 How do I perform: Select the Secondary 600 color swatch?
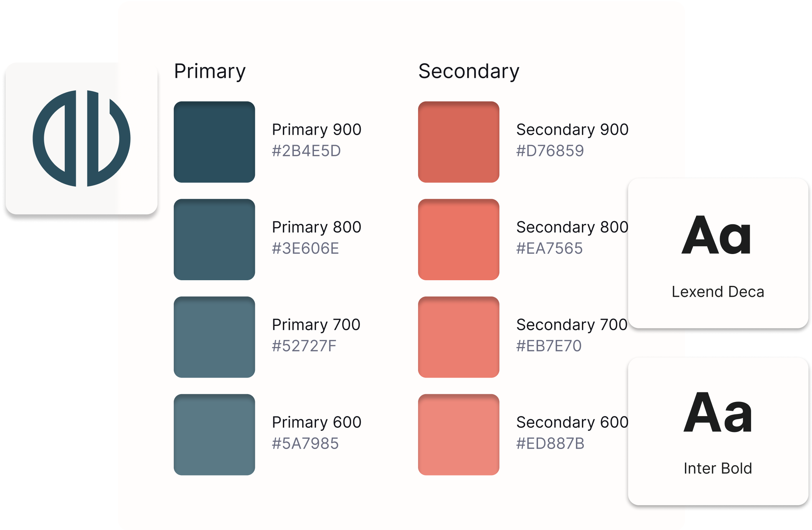point(458,434)
